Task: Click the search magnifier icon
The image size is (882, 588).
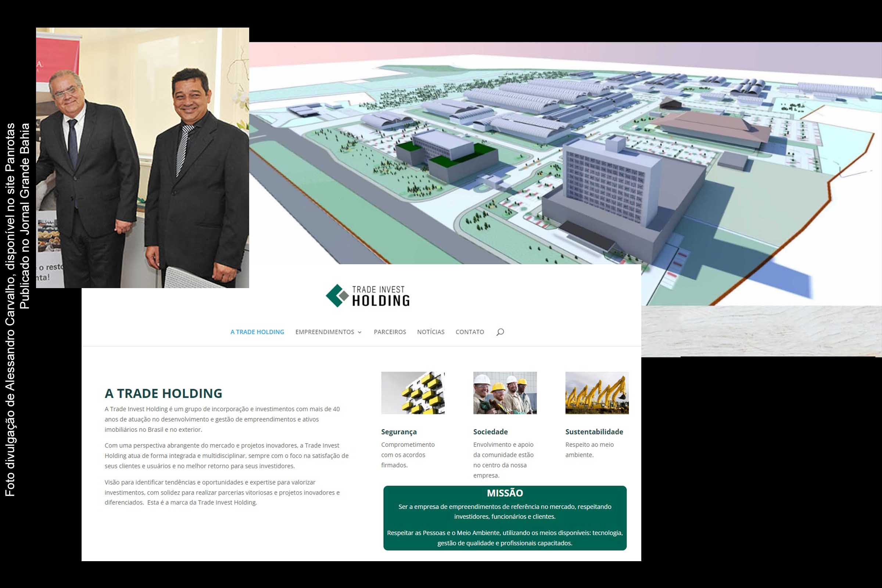Action: (x=500, y=332)
